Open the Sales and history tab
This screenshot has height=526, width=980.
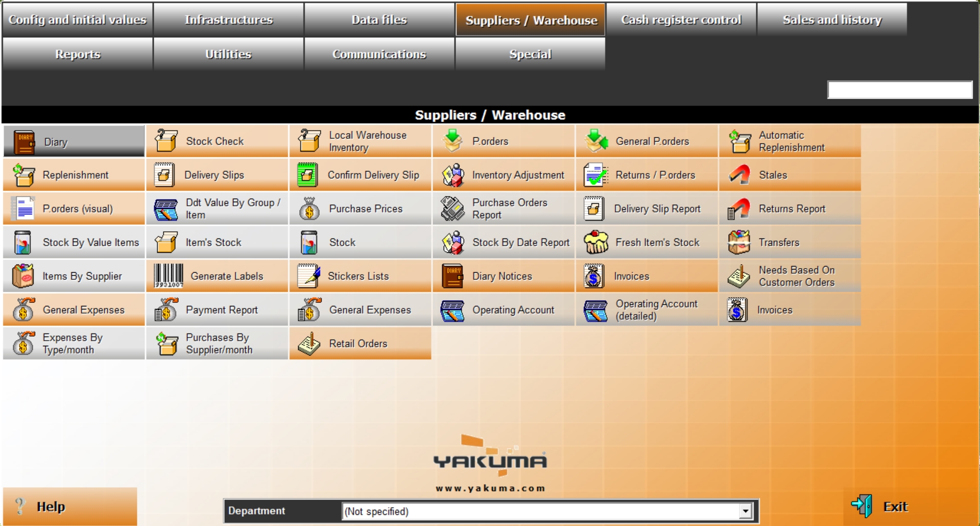[832, 20]
